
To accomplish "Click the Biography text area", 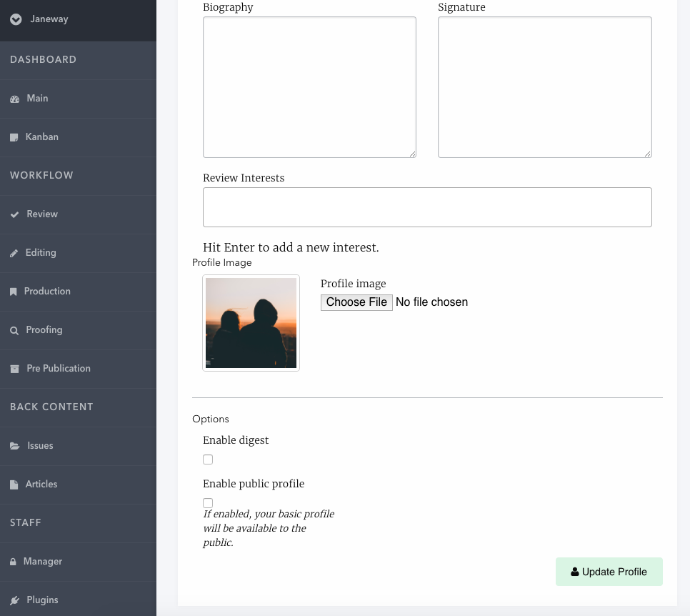I will (x=309, y=87).
